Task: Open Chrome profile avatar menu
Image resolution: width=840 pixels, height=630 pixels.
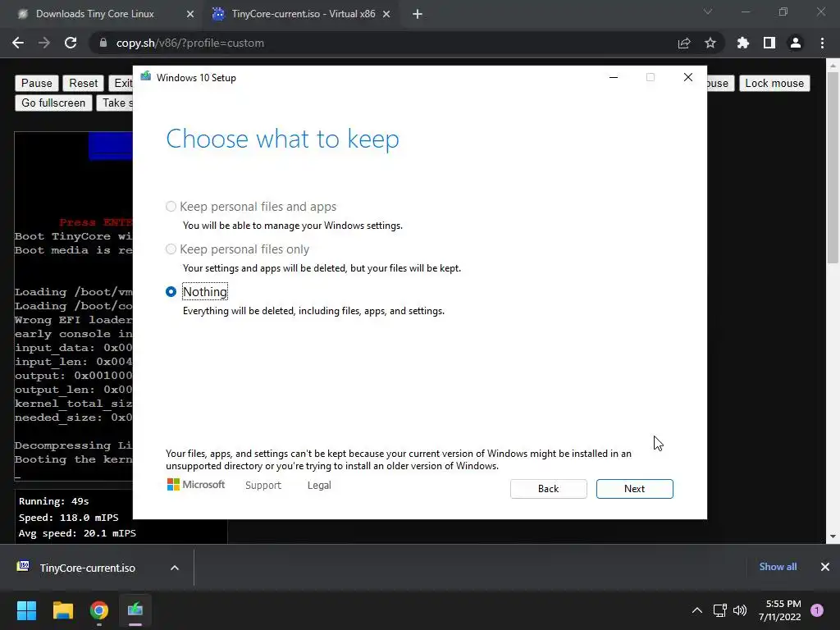Action: coord(796,43)
